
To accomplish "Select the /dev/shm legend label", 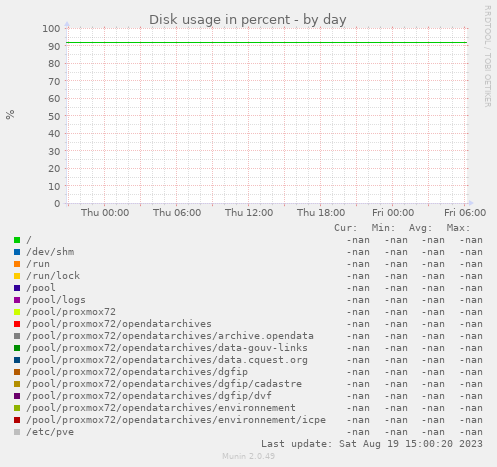I will point(50,252).
